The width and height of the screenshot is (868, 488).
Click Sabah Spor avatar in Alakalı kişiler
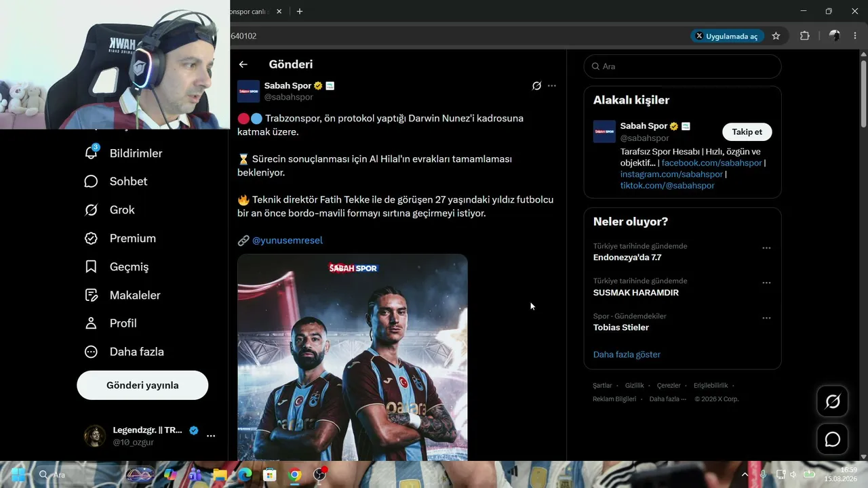tap(604, 131)
